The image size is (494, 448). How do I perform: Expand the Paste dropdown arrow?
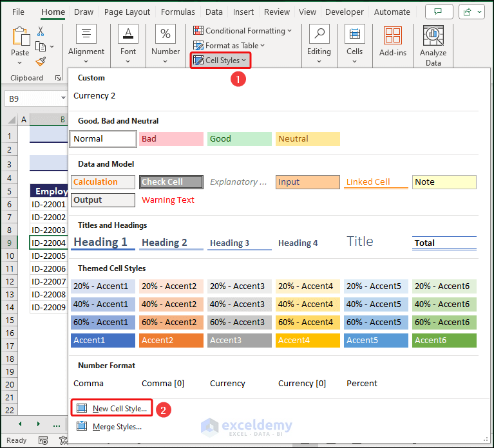[20, 62]
